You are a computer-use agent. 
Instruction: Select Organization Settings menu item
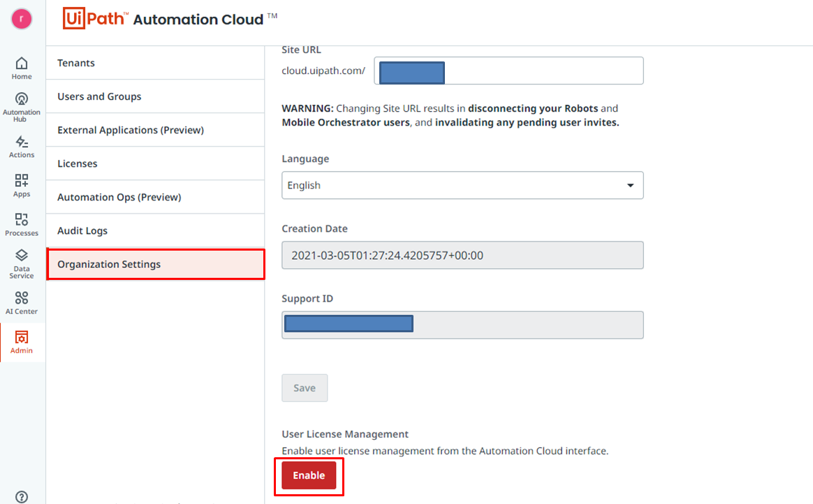(x=155, y=264)
